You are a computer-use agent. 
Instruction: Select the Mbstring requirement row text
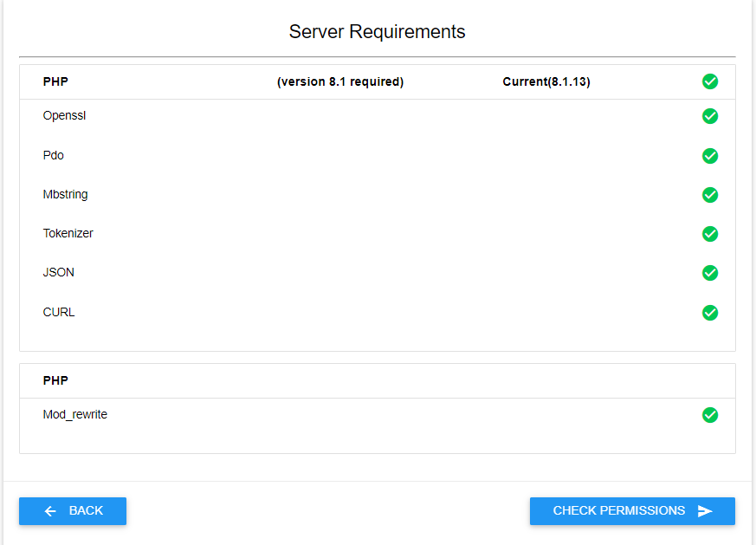65,194
